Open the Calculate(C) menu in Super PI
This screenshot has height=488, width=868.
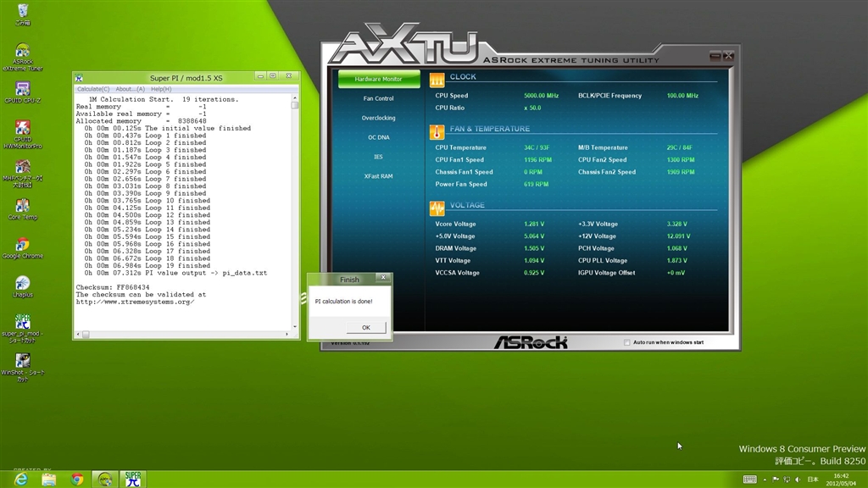tap(93, 89)
